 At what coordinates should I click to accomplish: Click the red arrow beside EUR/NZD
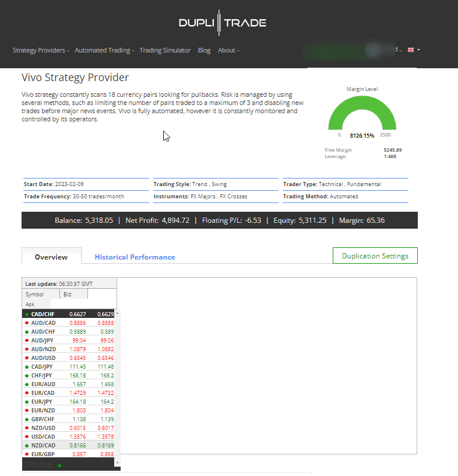pos(27,411)
